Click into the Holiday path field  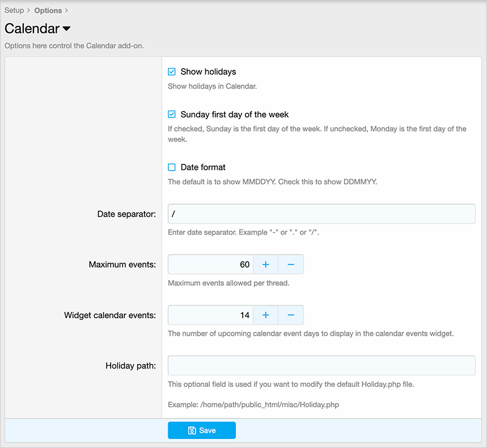pyautogui.click(x=321, y=365)
